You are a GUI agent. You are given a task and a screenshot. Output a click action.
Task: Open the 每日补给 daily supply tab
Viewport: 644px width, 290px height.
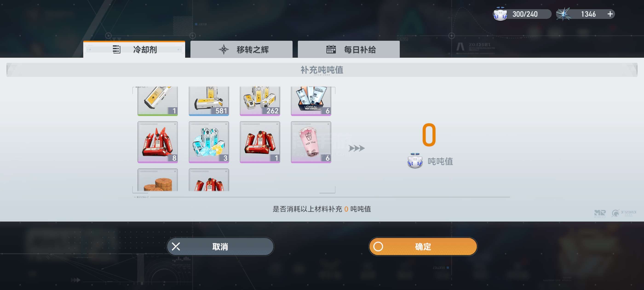click(348, 49)
